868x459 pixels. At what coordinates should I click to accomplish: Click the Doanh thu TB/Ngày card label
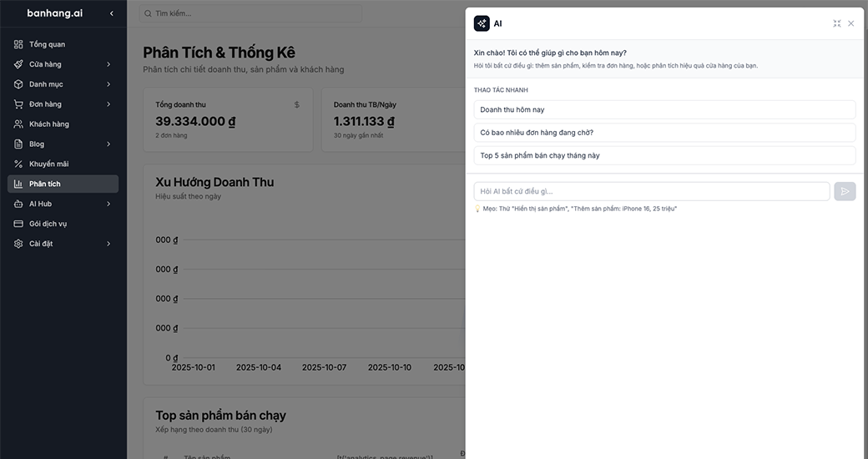365,104
